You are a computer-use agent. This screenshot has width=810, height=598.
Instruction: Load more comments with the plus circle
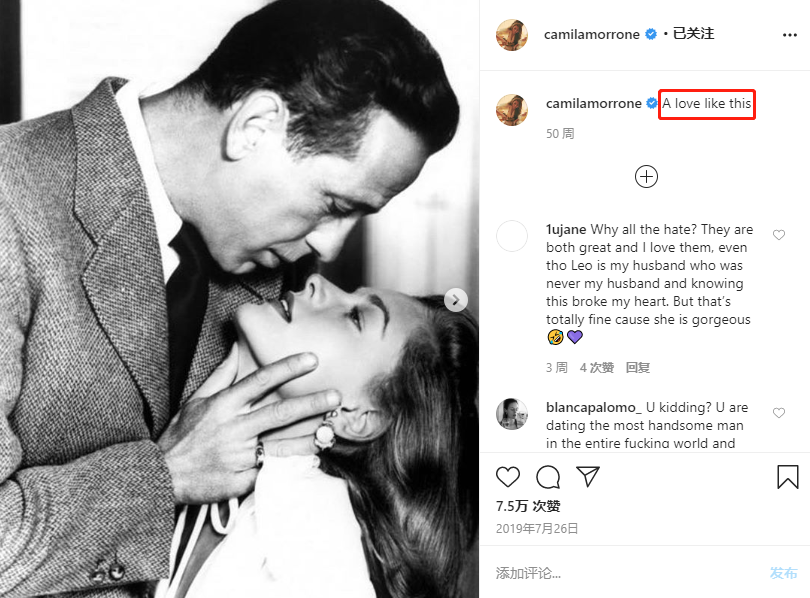(x=647, y=177)
